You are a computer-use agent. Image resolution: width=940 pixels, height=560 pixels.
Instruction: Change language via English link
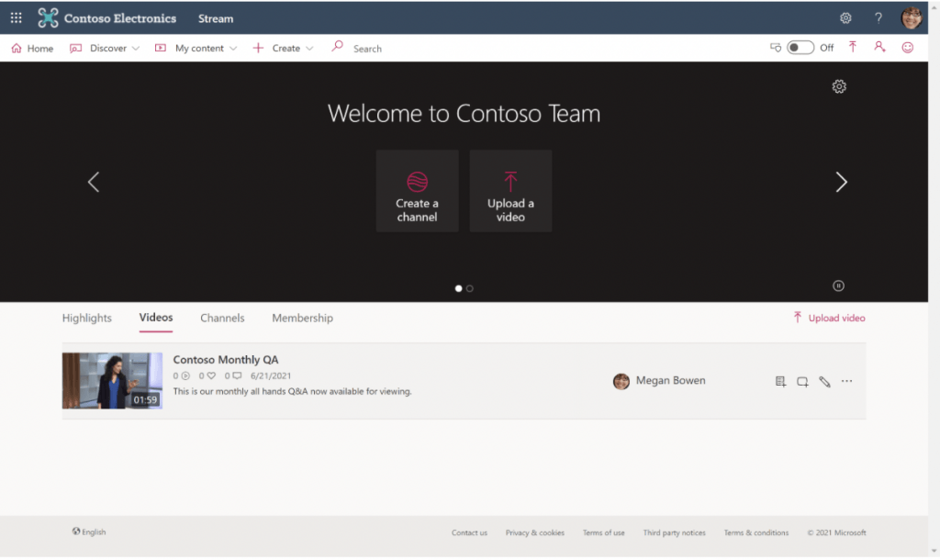tap(89, 532)
